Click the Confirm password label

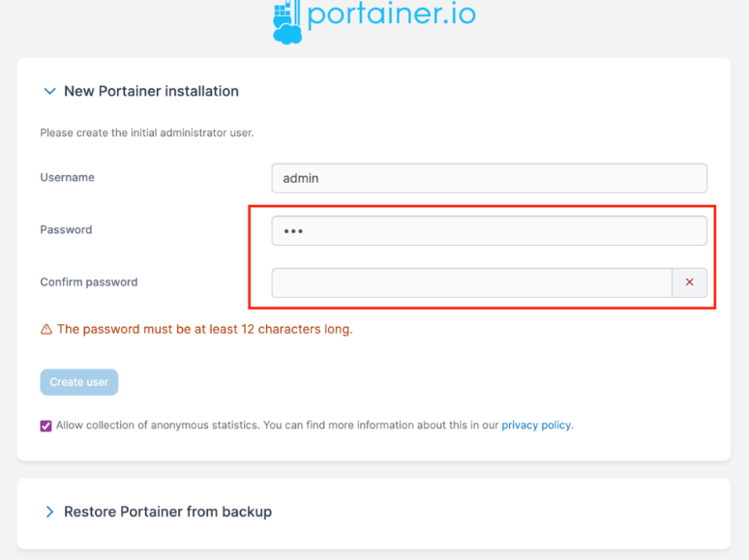tap(89, 282)
